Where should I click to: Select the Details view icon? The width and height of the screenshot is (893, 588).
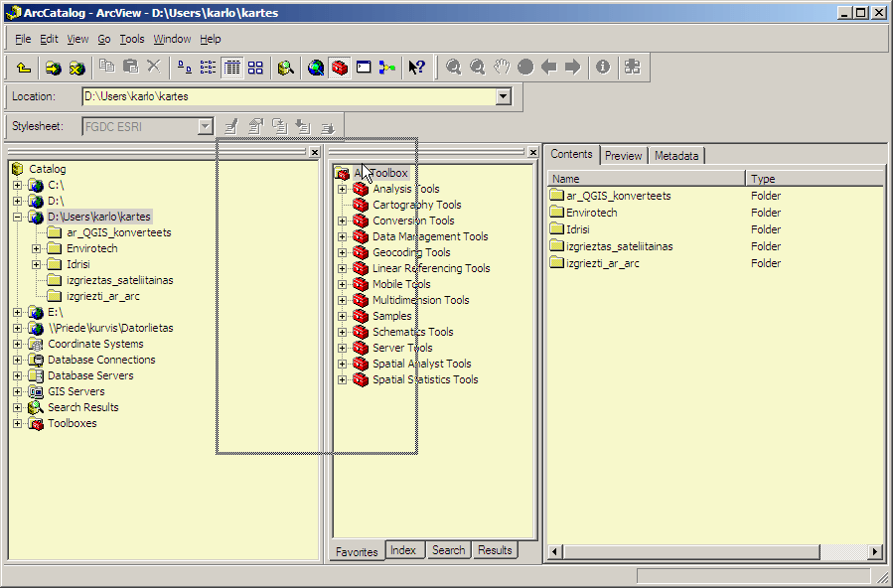tap(231, 68)
